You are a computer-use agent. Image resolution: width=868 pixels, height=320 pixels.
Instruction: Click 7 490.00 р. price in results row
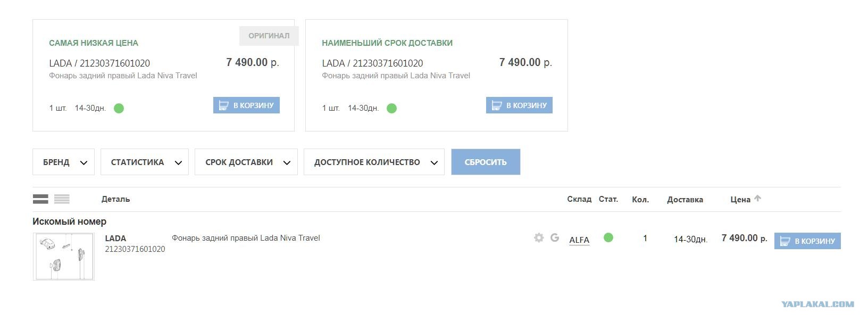point(744,238)
